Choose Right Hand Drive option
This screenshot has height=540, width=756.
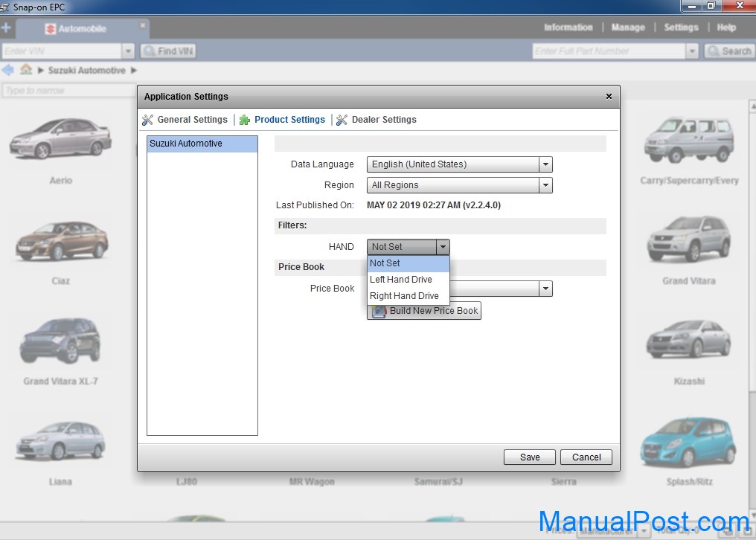tap(409, 296)
